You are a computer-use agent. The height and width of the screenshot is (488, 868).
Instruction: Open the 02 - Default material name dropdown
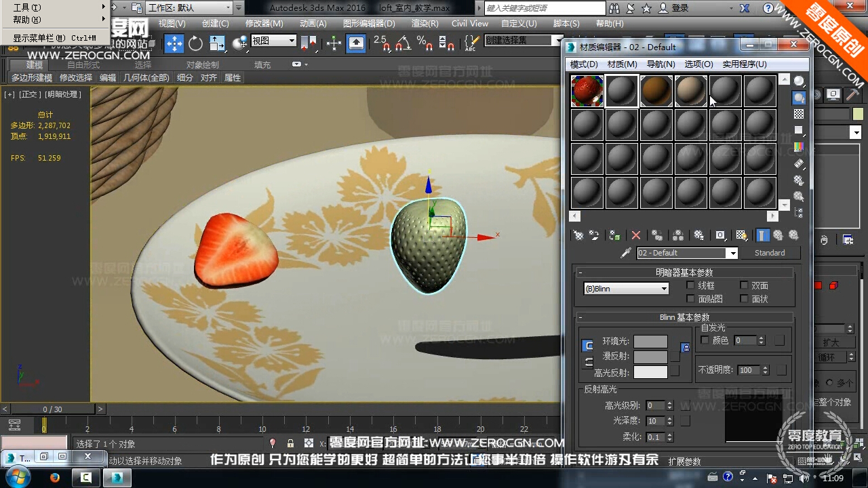tap(687, 253)
